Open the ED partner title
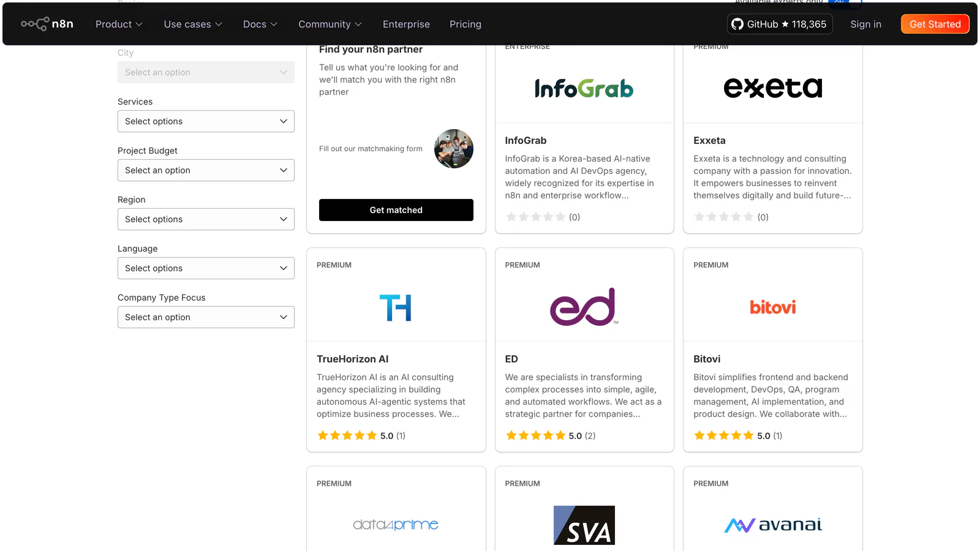 tap(511, 359)
